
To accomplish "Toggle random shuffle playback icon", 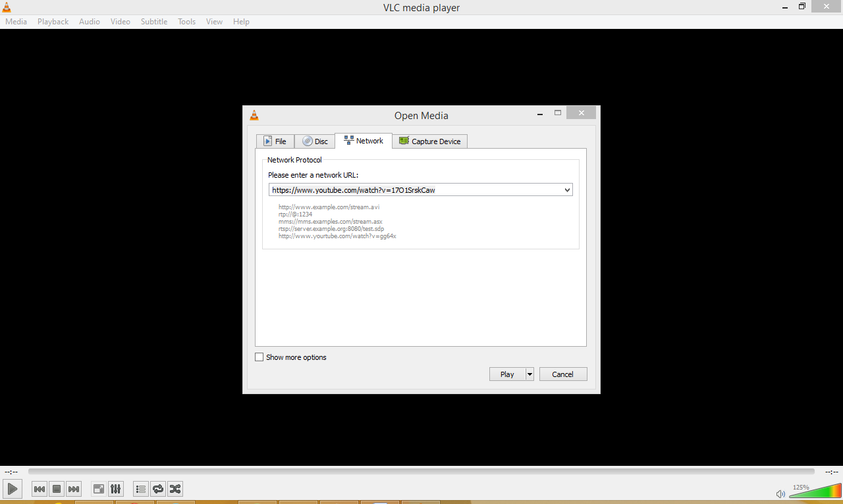I will tap(175, 489).
